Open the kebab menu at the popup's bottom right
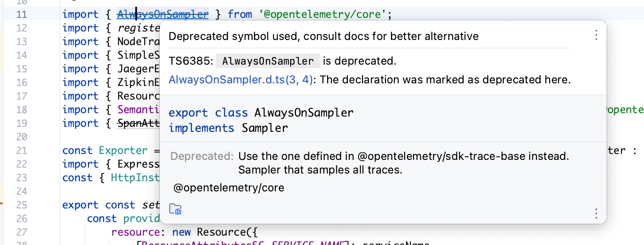This screenshot has height=245, width=644. point(596,213)
